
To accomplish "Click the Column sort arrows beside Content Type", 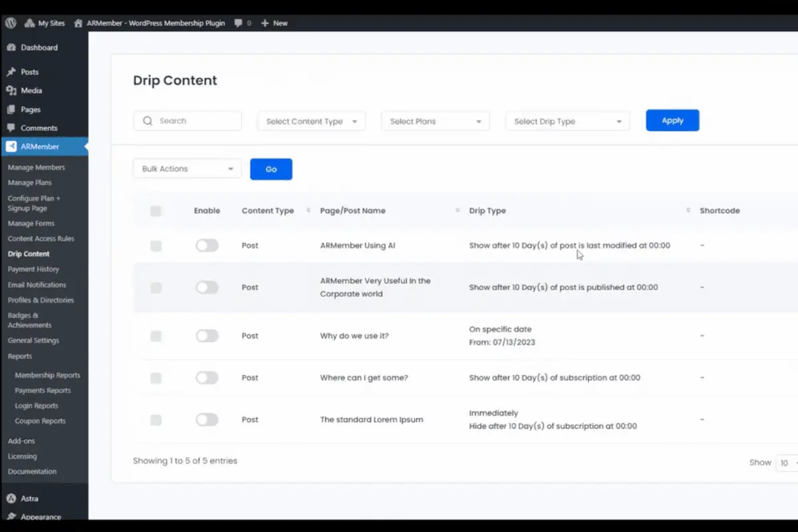I will click(x=308, y=211).
